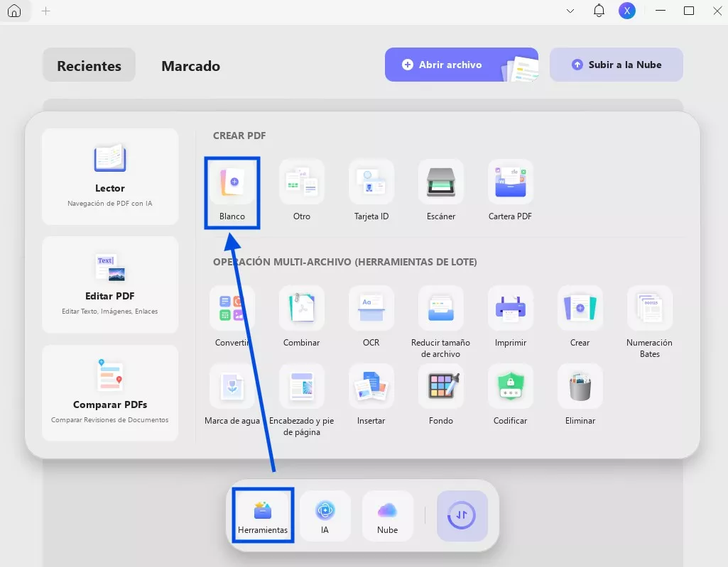The image size is (728, 567).
Task: Go to the Home icon
Action: 14,11
